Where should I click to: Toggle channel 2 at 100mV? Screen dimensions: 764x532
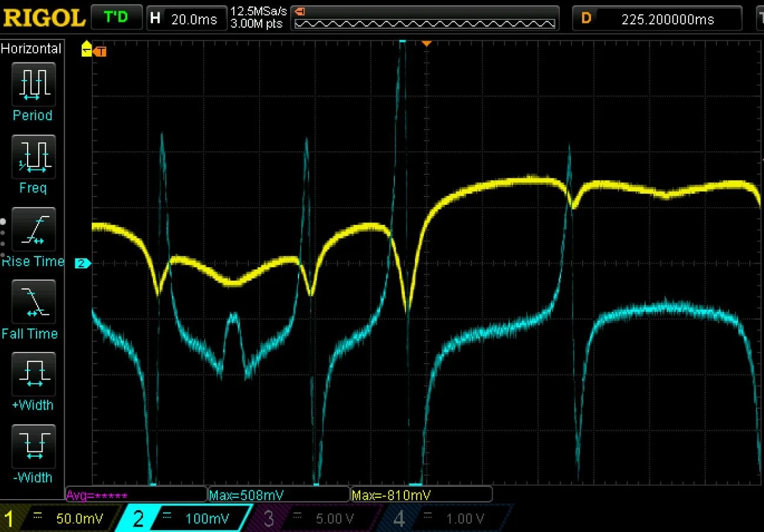[184, 518]
